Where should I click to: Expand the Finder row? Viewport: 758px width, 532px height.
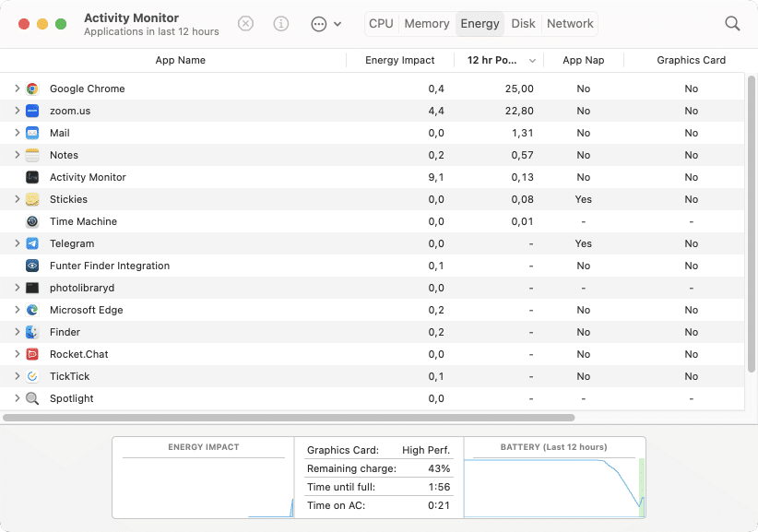coord(17,332)
